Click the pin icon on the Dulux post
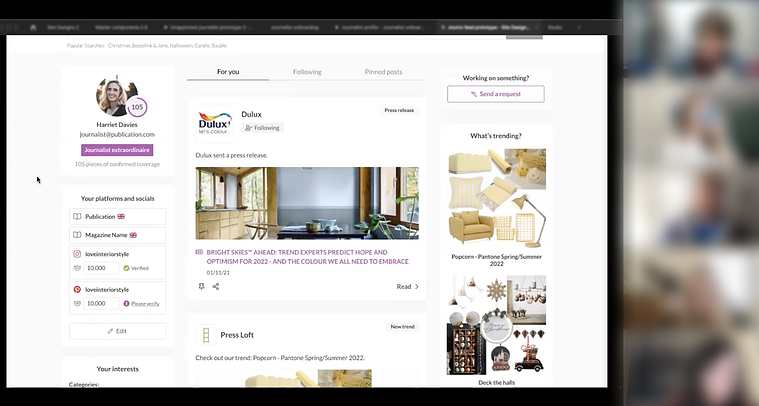 201,286
